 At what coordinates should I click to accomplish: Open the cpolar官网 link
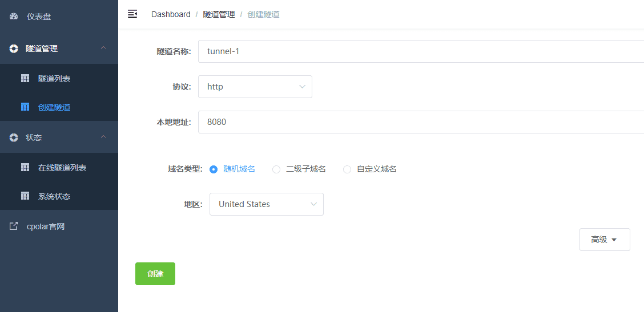coord(59,226)
